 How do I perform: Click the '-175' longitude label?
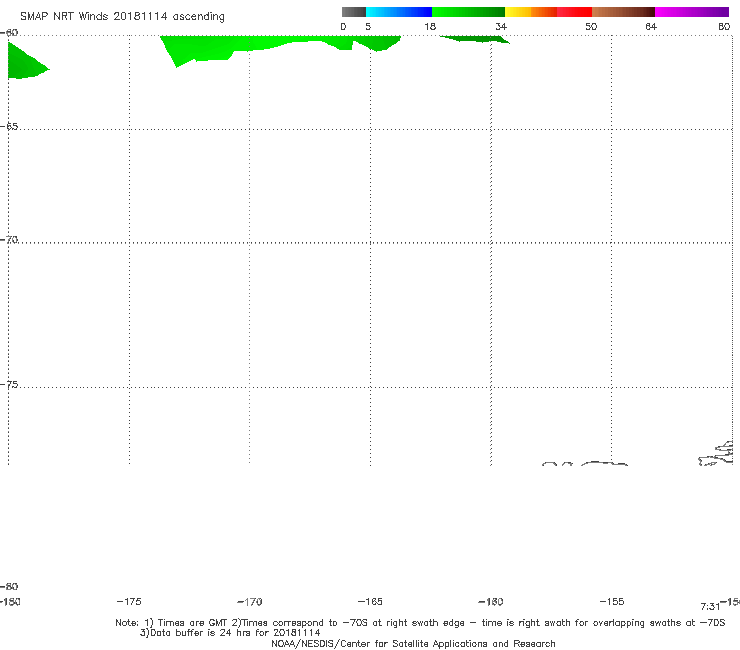click(x=129, y=601)
